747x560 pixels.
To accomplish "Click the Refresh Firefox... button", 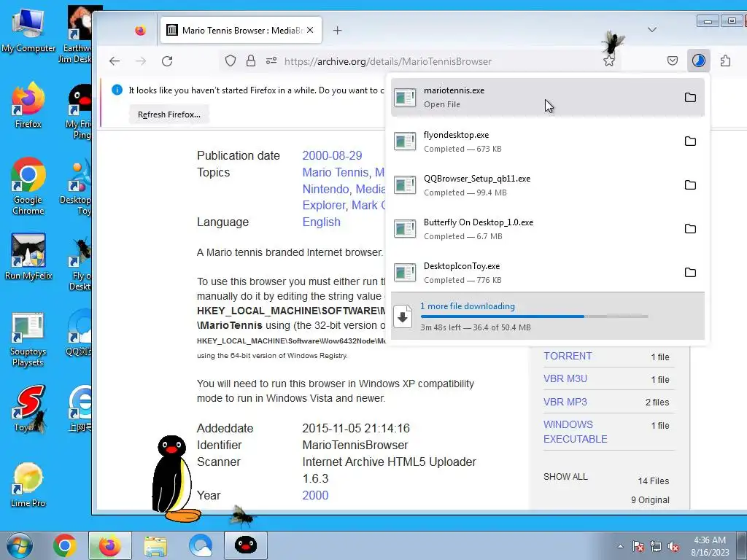I will [x=169, y=114].
